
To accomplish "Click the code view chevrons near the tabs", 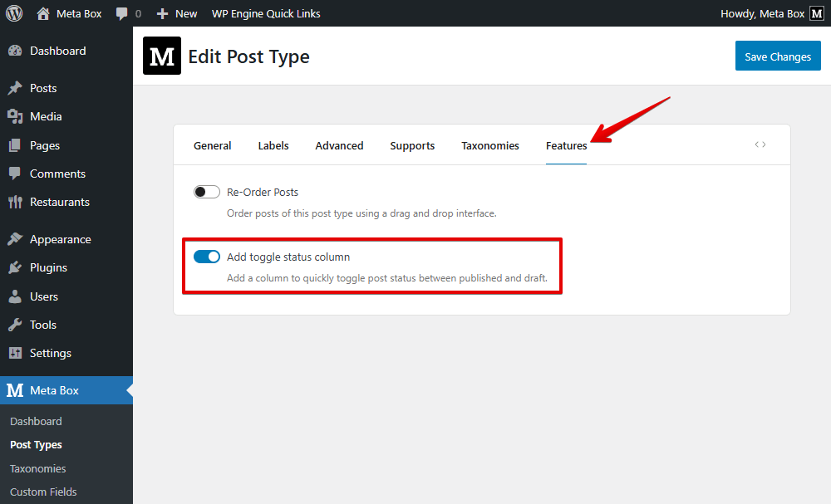I will (x=760, y=144).
